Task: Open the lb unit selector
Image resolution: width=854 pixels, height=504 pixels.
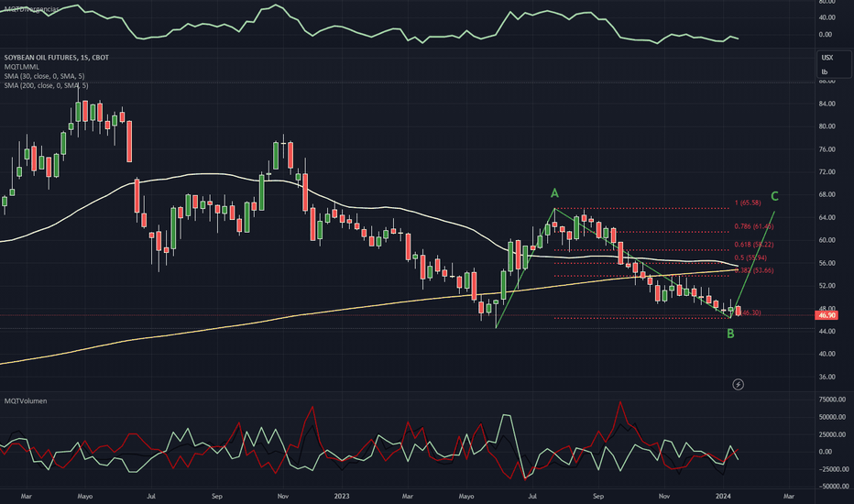Action: (x=825, y=71)
